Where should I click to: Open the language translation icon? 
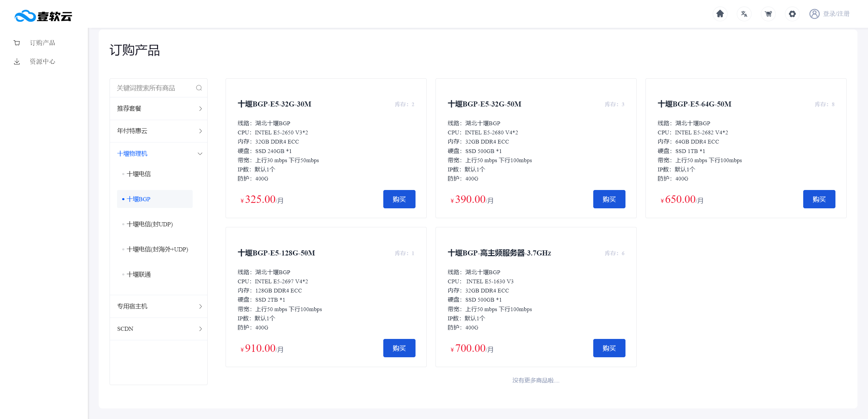tap(744, 14)
